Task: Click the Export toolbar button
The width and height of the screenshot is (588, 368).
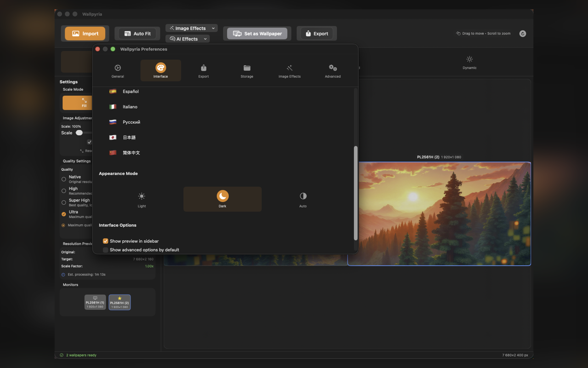Action: 317,34
